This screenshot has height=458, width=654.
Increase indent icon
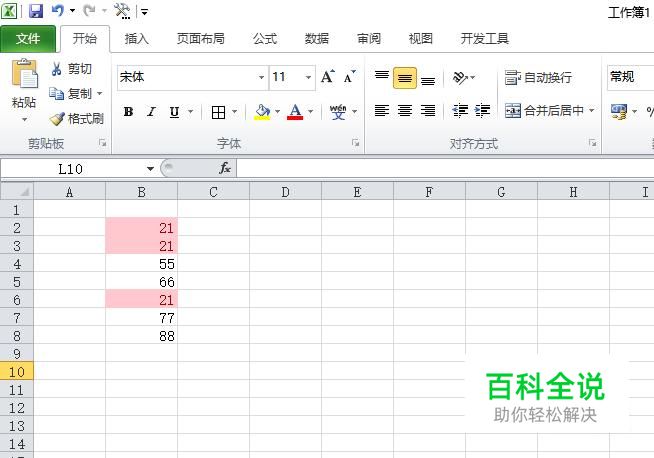coord(483,111)
